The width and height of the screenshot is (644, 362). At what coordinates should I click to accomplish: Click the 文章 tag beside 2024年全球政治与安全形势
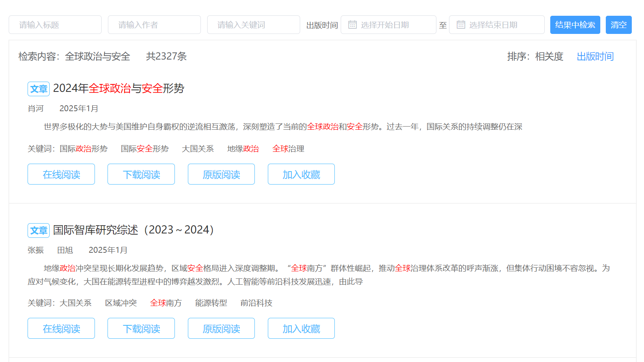[39, 89]
